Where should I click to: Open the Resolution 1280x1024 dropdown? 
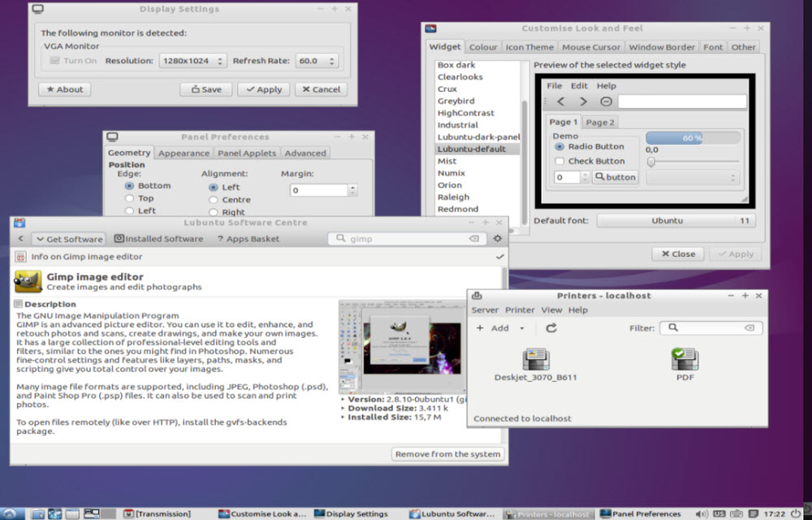coord(193,61)
